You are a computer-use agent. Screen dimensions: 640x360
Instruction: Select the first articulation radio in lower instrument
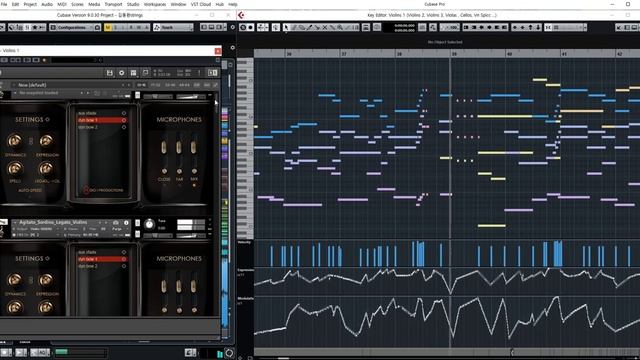[x=124, y=252]
